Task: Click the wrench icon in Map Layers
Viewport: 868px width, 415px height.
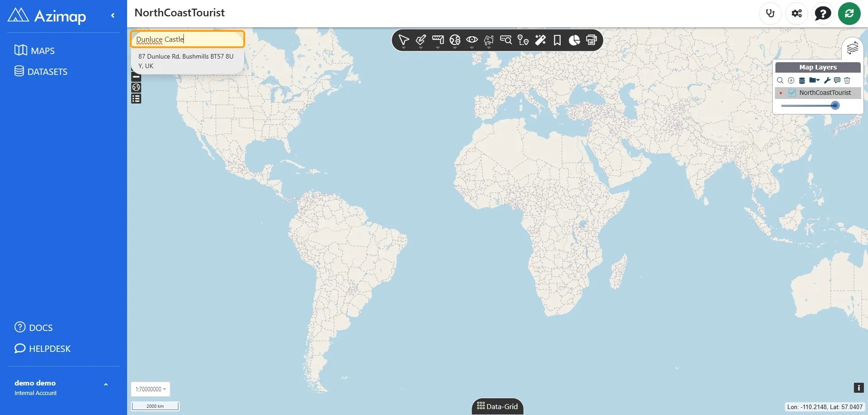Action: coord(827,80)
